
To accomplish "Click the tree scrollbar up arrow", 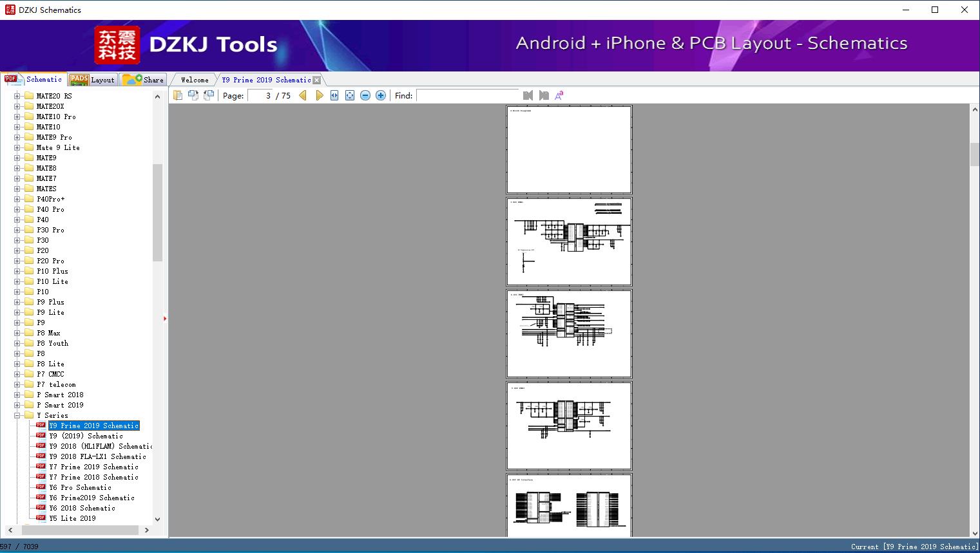I will (157, 97).
